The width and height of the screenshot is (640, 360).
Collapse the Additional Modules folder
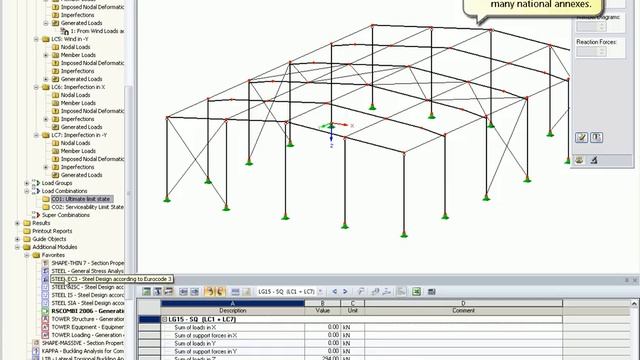(18, 247)
